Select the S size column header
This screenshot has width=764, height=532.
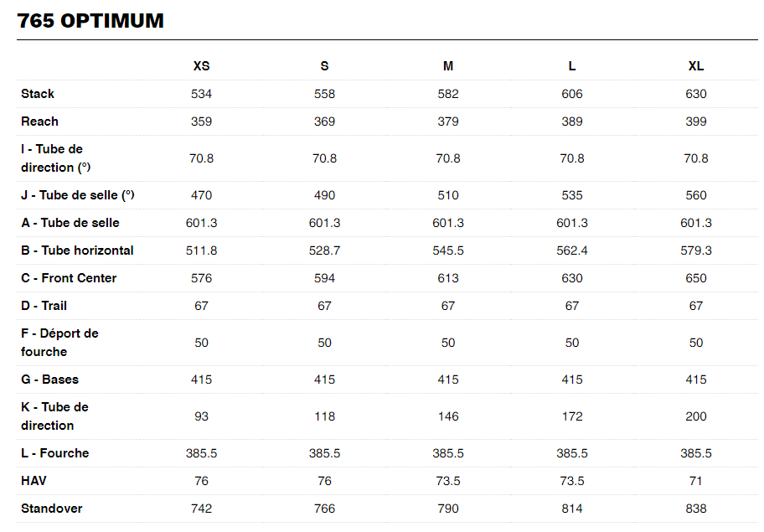tap(324, 66)
